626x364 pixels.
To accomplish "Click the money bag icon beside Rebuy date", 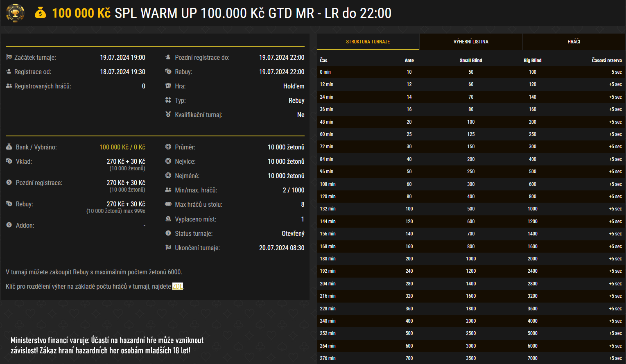I will (x=168, y=72).
